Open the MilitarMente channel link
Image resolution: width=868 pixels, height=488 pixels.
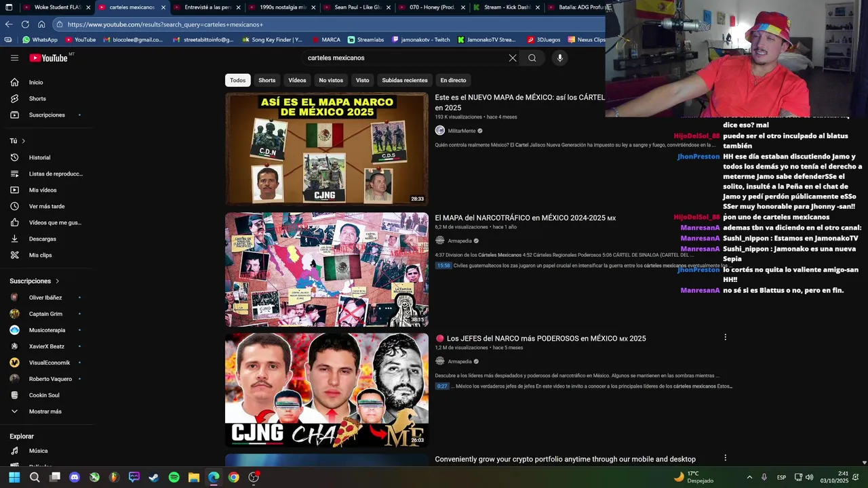tap(462, 131)
